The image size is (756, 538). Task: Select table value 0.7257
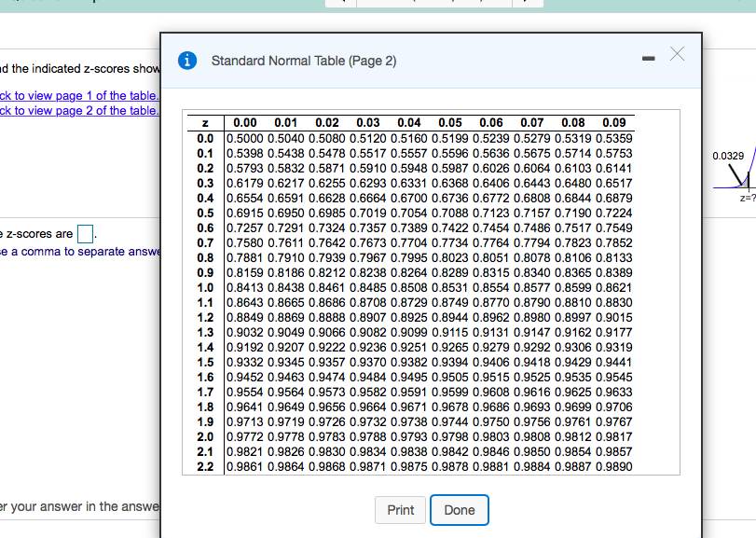pos(245,228)
